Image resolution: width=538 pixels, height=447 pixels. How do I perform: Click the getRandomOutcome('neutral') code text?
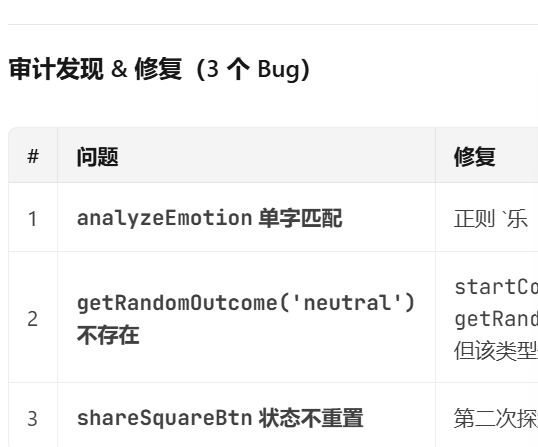tap(246, 303)
